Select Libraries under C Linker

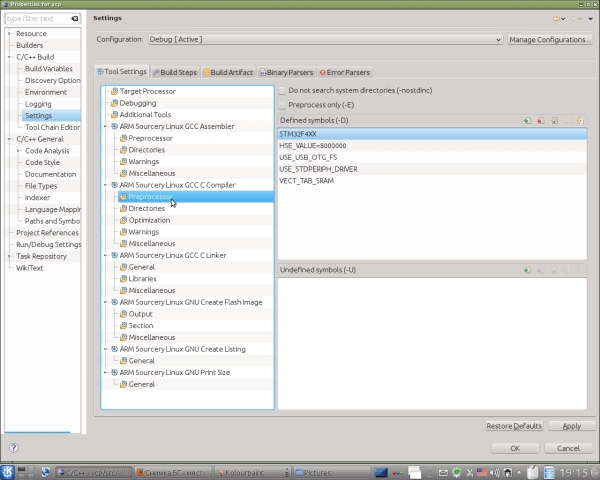tap(142, 279)
